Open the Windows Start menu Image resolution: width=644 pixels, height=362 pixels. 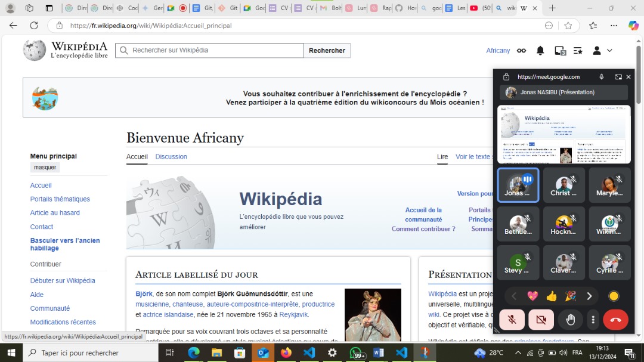11,352
